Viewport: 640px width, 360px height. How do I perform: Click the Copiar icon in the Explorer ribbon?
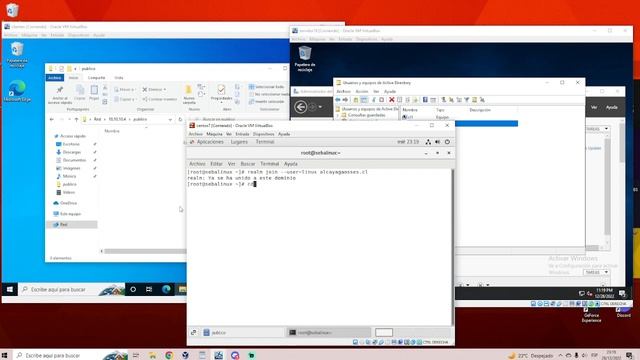point(80,90)
